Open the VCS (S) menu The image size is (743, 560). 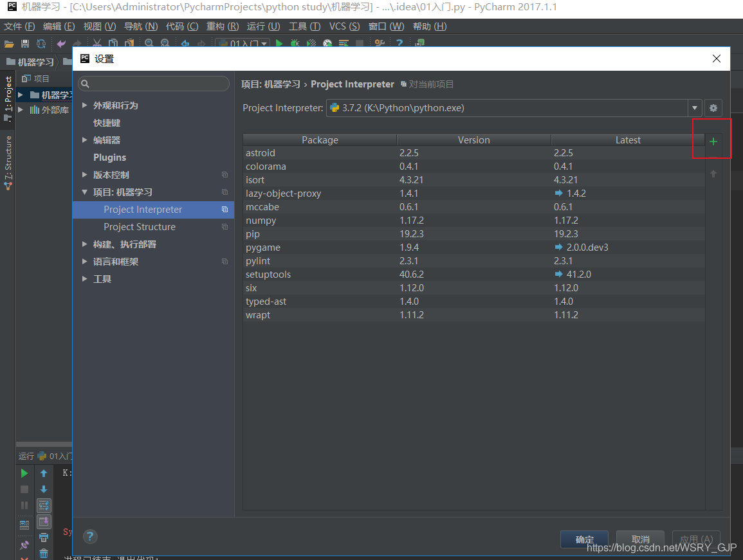click(345, 26)
